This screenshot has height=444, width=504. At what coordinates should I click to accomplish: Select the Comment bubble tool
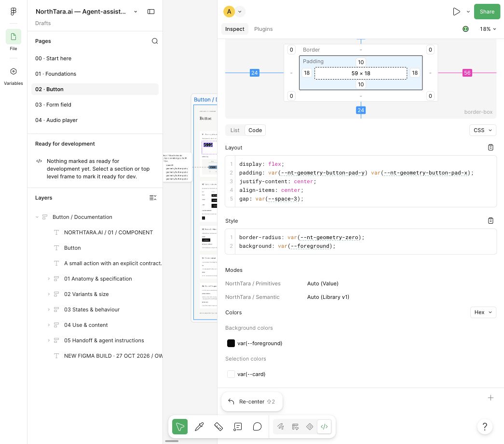(x=257, y=427)
